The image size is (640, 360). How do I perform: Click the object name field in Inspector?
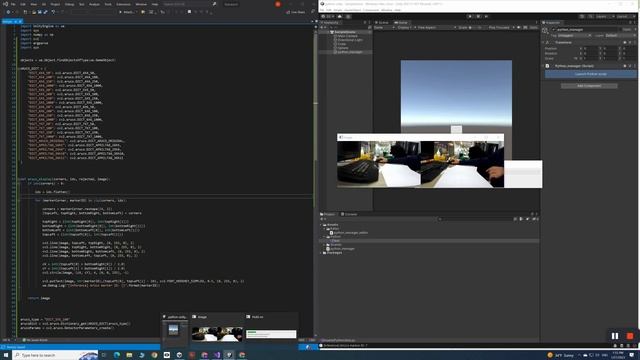[588, 30]
